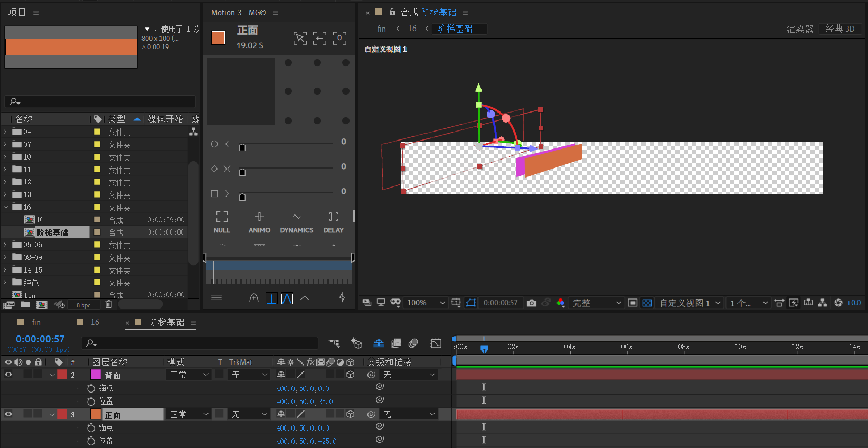This screenshot has height=448, width=868.
Task: Click the current time 0:00:00:57 in timeline
Action: click(40, 339)
